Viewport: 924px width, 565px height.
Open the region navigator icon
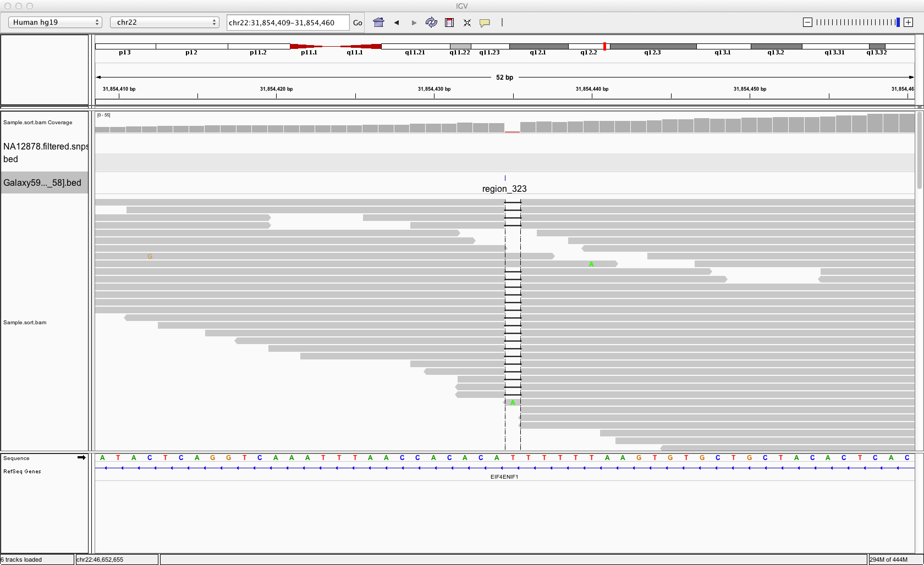(449, 23)
